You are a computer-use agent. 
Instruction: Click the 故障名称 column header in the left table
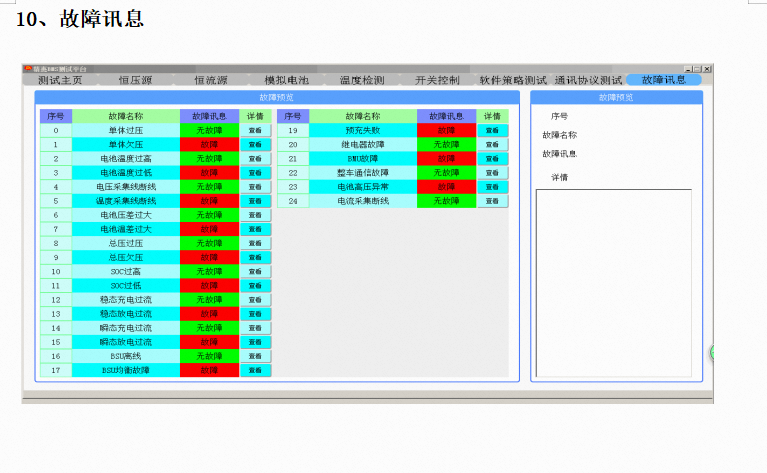[125, 116]
